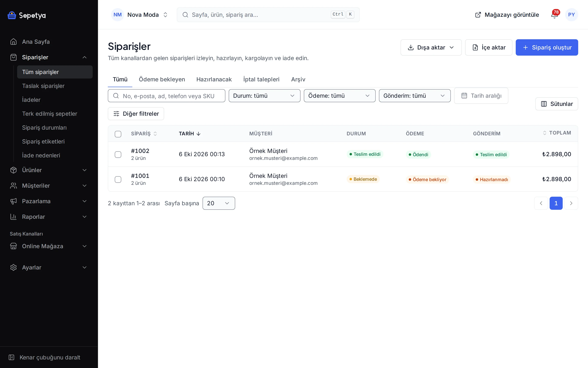Screen dimensions: 588x368
Task: Open the Ödeme: tümü filter dropdown
Action: click(x=340, y=96)
